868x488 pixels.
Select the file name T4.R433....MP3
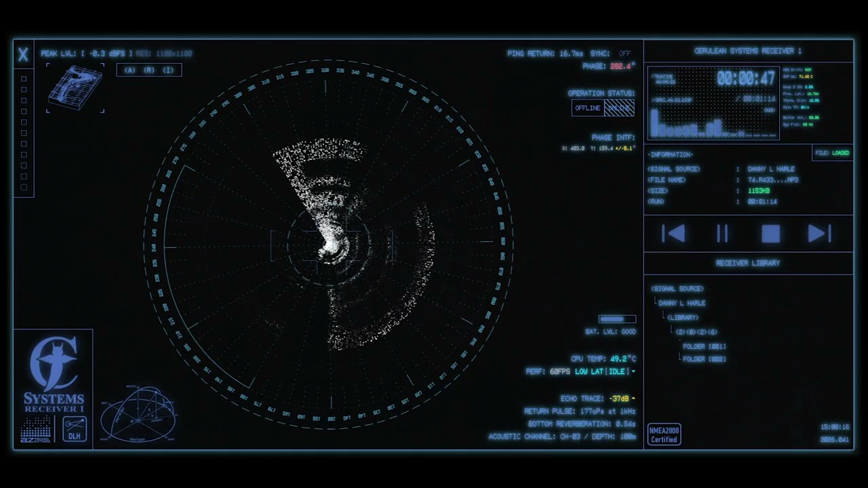tap(773, 180)
